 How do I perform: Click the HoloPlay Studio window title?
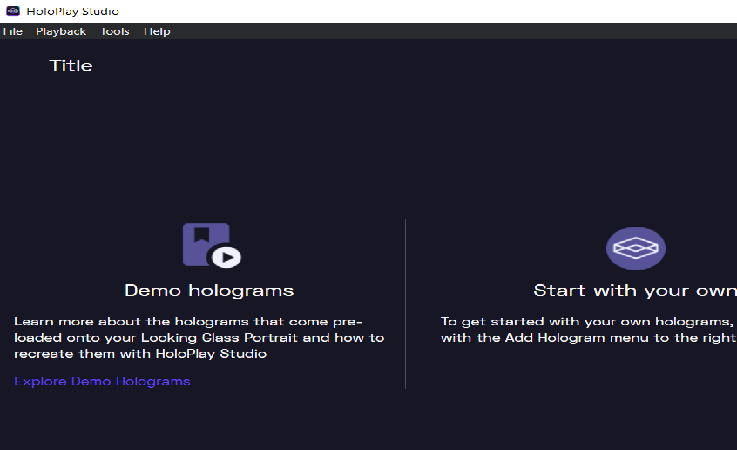click(72, 11)
